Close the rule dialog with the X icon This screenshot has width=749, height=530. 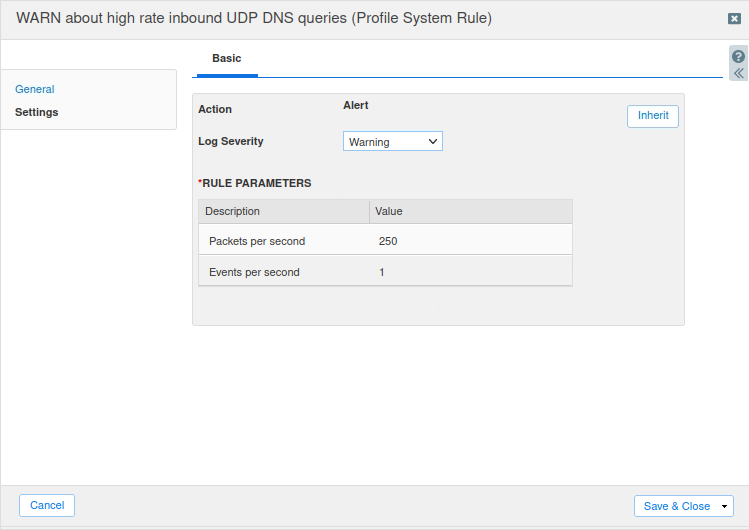734,19
